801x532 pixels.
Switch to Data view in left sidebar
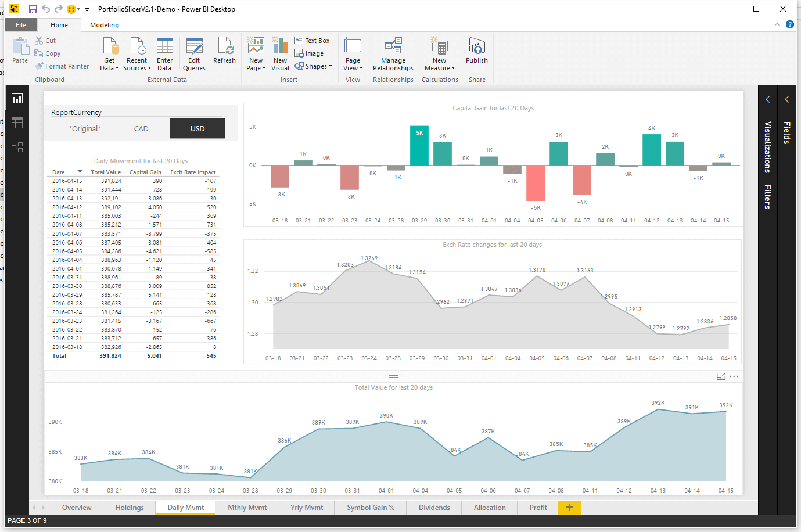click(17, 123)
